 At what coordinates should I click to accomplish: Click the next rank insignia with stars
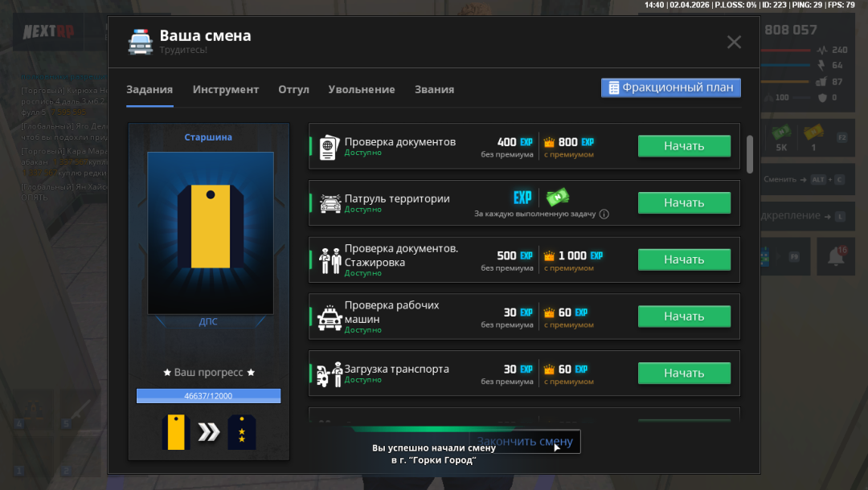pyautogui.click(x=242, y=432)
